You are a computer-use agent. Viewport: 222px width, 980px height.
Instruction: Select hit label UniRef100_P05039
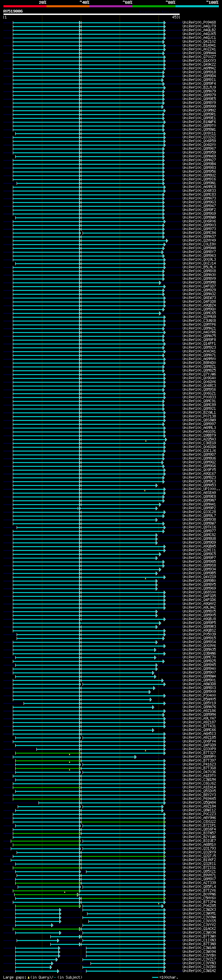(x=199, y=634)
